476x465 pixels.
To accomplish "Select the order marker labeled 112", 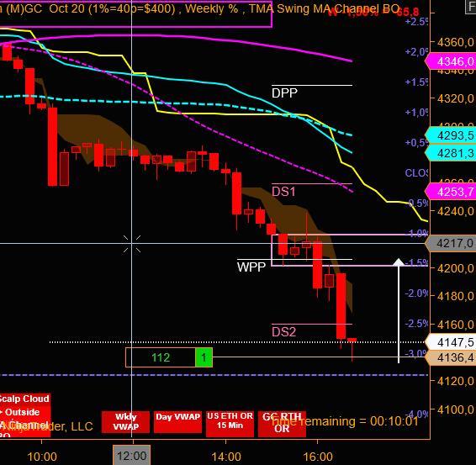I will (x=161, y=357).
